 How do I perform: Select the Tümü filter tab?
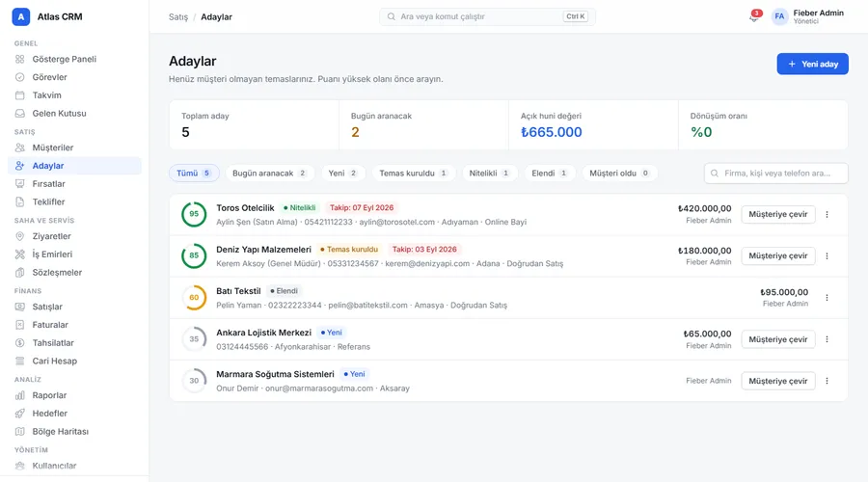point(194,174)
